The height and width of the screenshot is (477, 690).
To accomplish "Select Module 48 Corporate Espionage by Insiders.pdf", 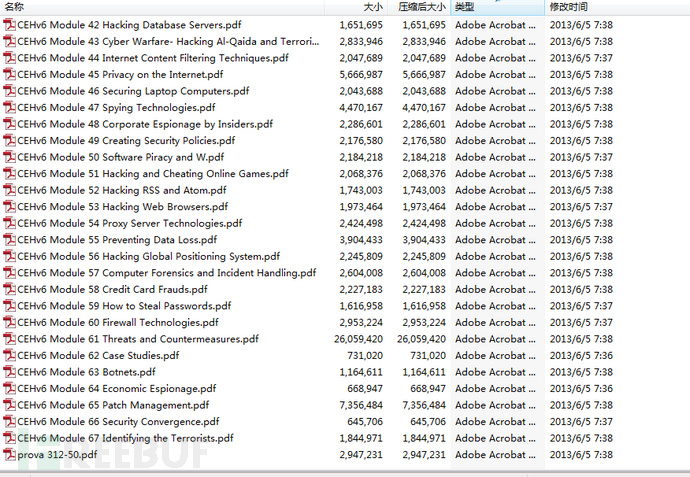I will point(145,124).
